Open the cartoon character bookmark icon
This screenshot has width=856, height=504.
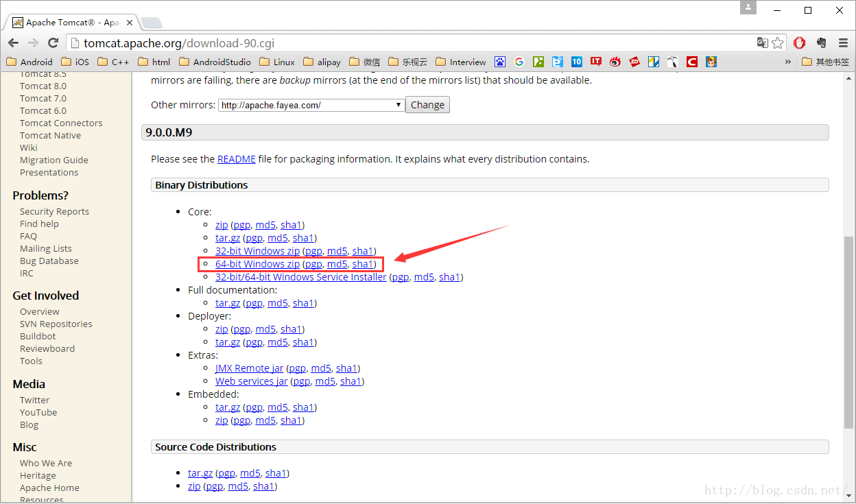(711, 62)
